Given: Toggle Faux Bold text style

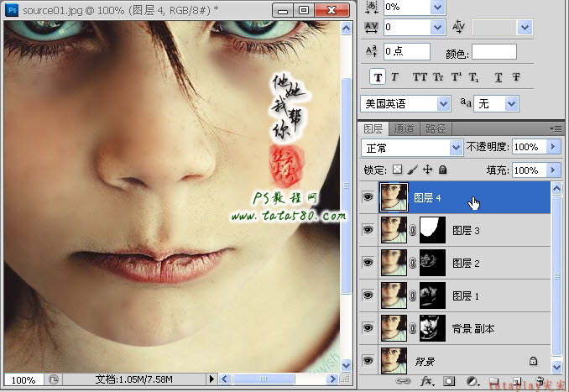Looking at the screenshot, I should coord(378,77).
